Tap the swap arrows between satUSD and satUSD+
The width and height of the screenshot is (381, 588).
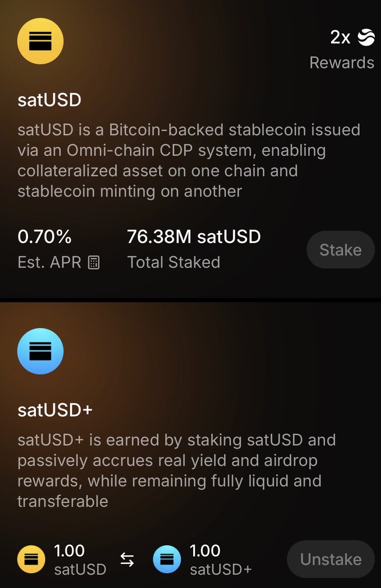coord(127,561)
